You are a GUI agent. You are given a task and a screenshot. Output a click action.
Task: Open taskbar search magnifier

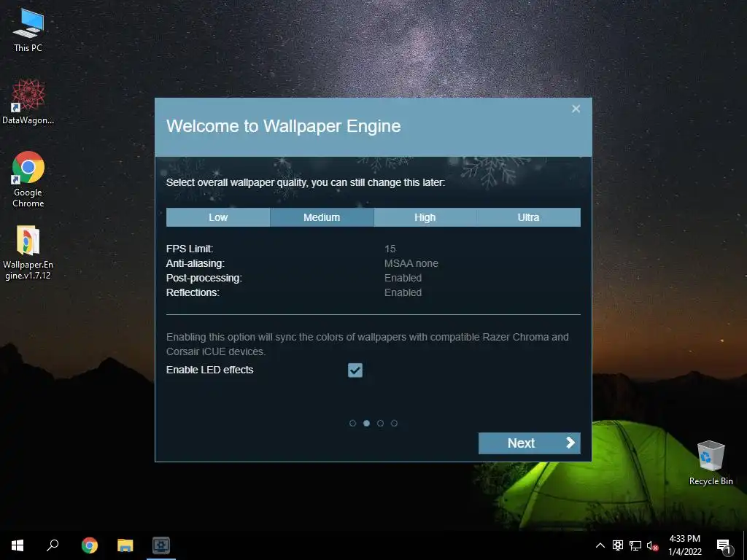pos(53,545)
